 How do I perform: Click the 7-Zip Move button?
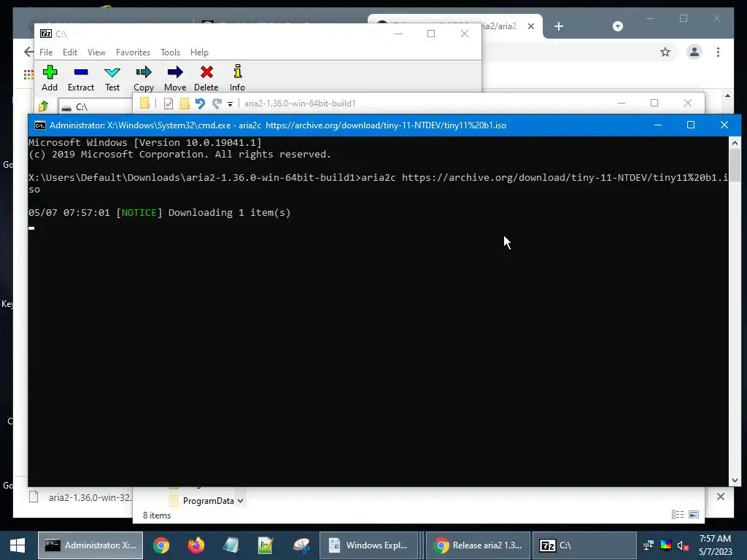click(x=175, y=79)
